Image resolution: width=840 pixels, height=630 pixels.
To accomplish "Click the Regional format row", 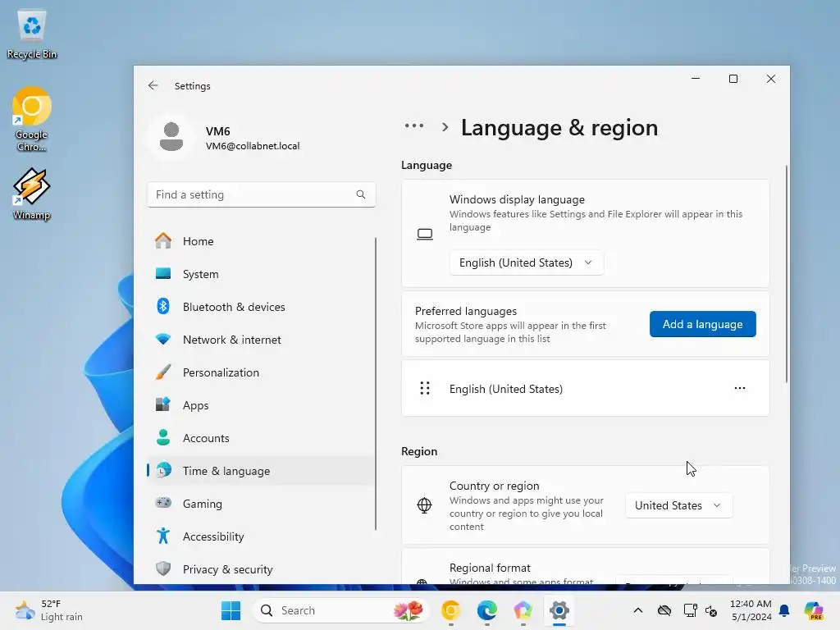I will click(585, 567).
